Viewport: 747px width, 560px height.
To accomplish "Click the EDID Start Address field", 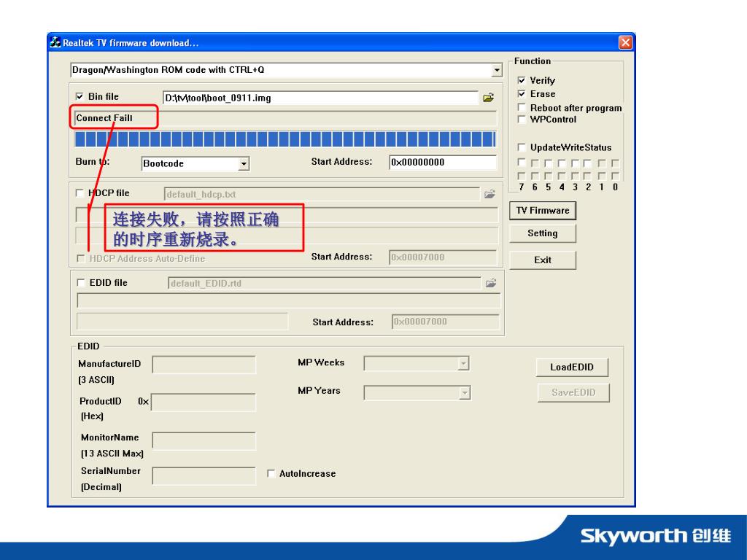I will click(446, 322).
